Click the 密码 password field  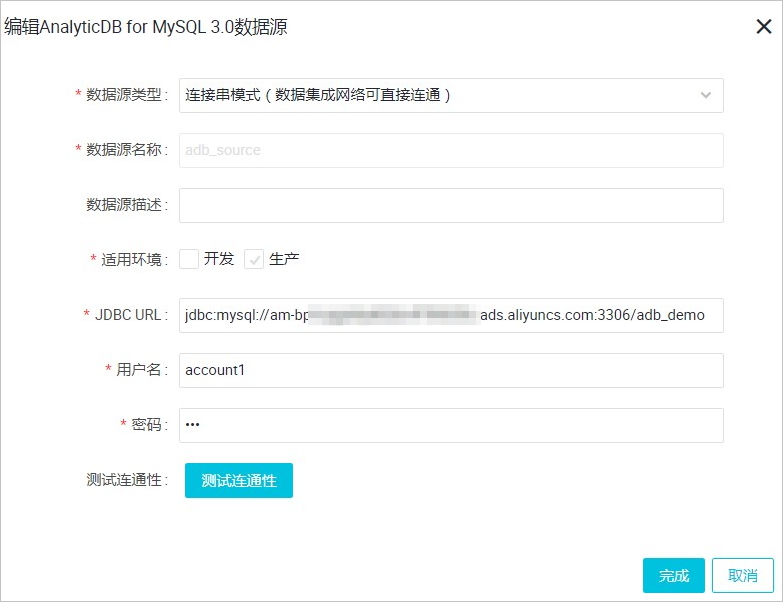(451, 425)
